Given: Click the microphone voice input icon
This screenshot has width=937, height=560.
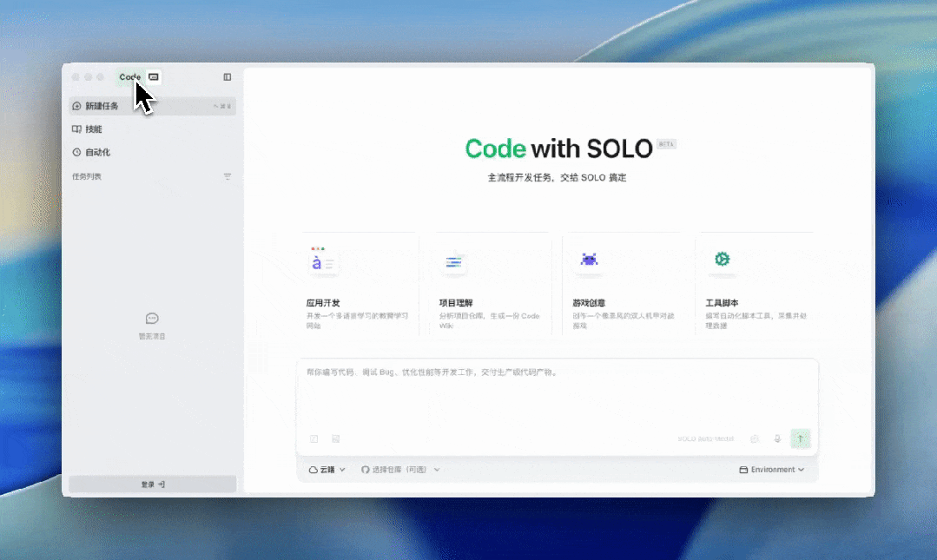Looking at the screenshot, I should [x=777, y=438].
